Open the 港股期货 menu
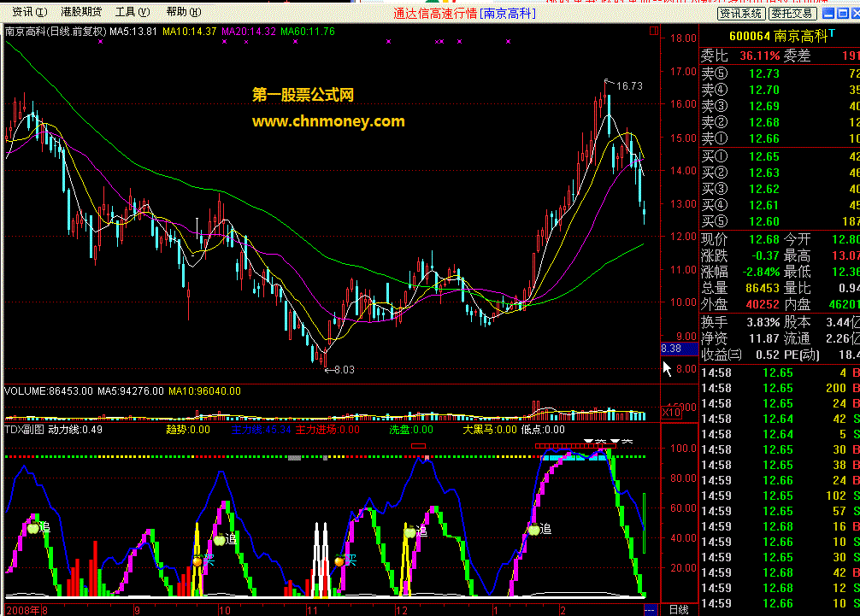This screenshot has height=616, width=860. coord(81,11)
